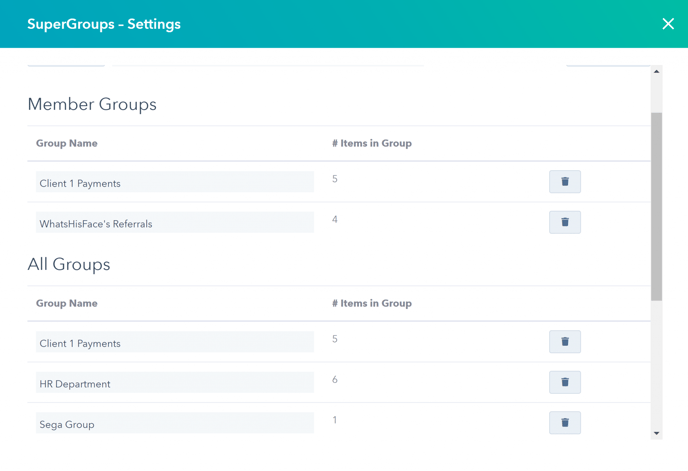Edit Client 1 Payments name in Member Groups
688x471 pixels.
coord(175,182)
